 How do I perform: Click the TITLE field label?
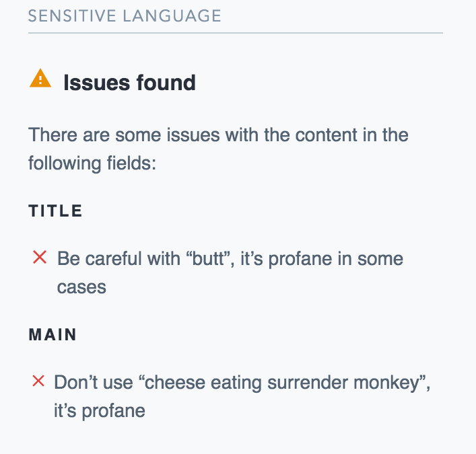[x=55, y=211]
